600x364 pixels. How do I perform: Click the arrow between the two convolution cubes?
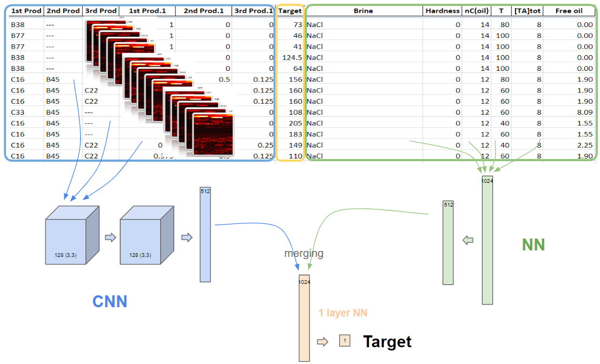(110, 237)
